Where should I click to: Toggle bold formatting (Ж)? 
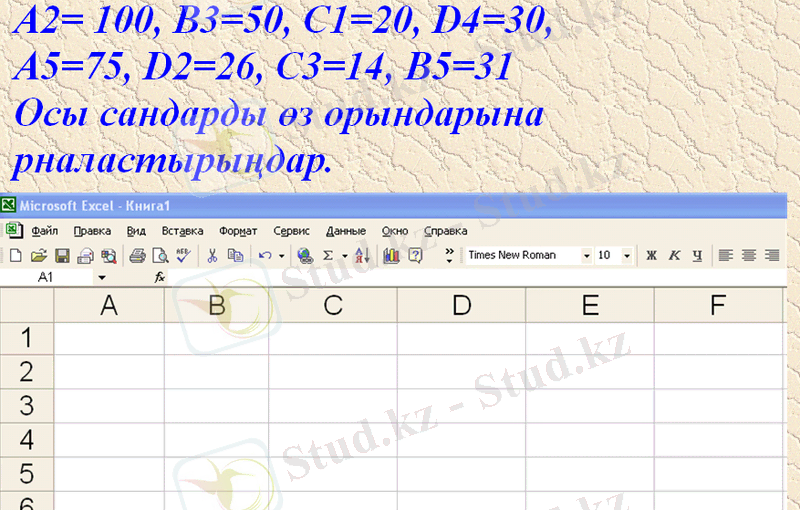point(651,256)
